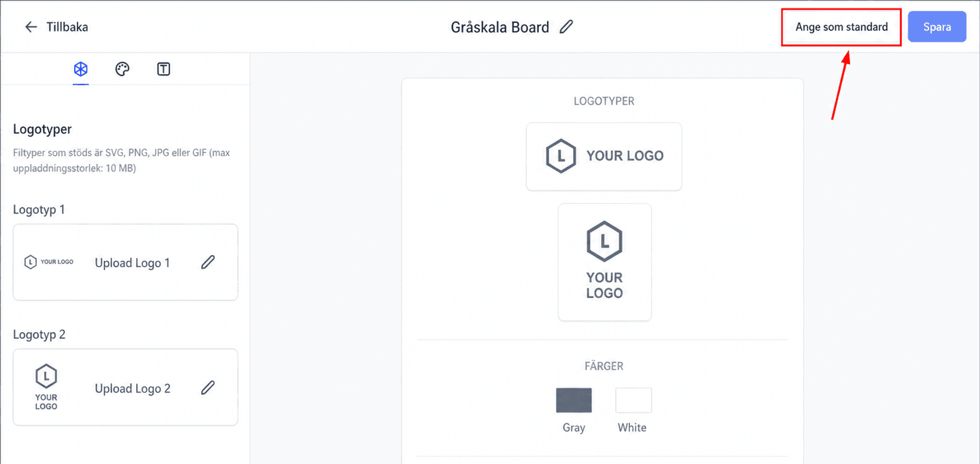Click the horizontal YOUR LOGO preview

(x=604, y=156)
